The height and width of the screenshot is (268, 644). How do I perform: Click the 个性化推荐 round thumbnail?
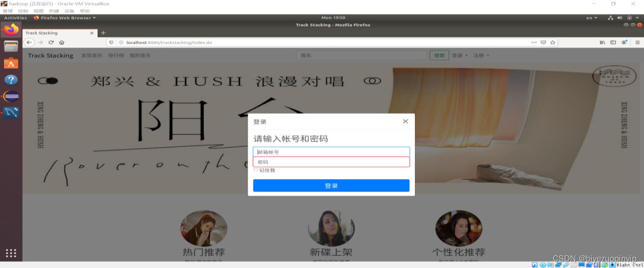click(x=459, y=229)
